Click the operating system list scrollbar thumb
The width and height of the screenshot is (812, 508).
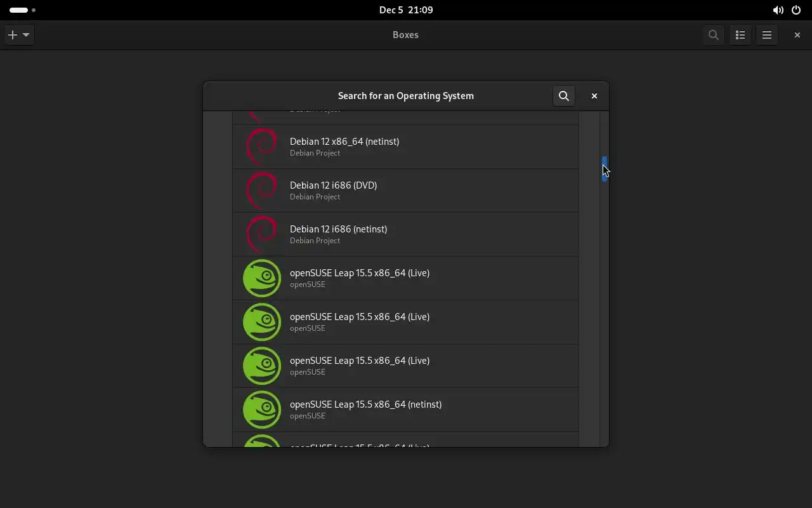click(x=605, y=169)
